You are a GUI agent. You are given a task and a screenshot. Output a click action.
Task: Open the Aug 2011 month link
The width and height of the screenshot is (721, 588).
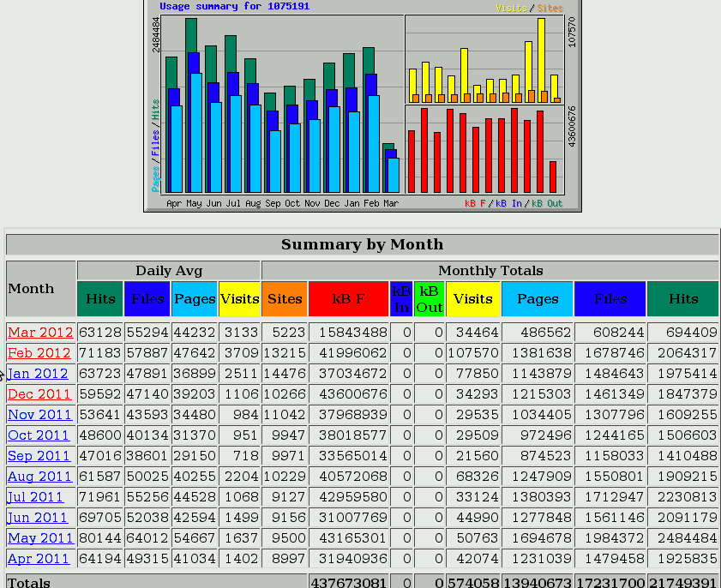(39, 477)
